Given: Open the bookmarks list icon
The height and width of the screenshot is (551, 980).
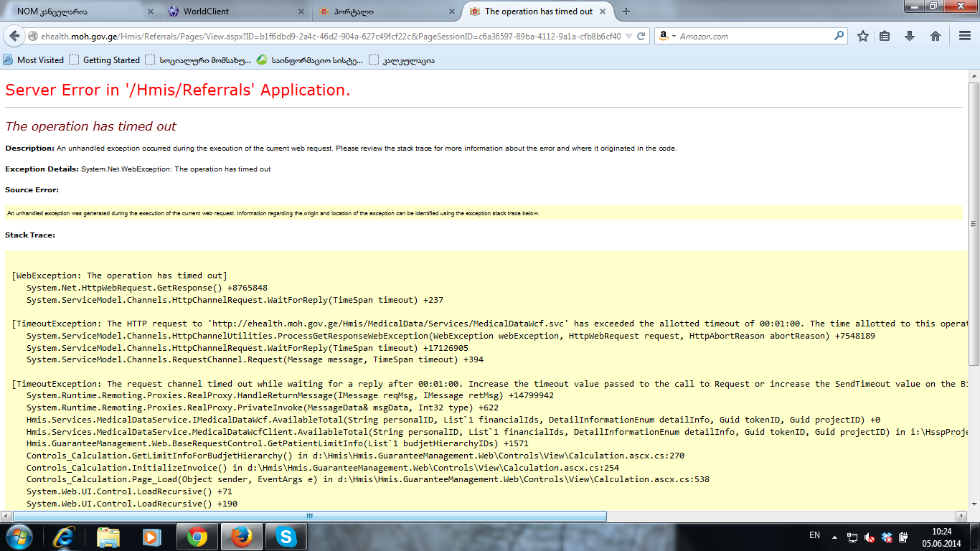Looking at the screenshot, I should point(885,36).
